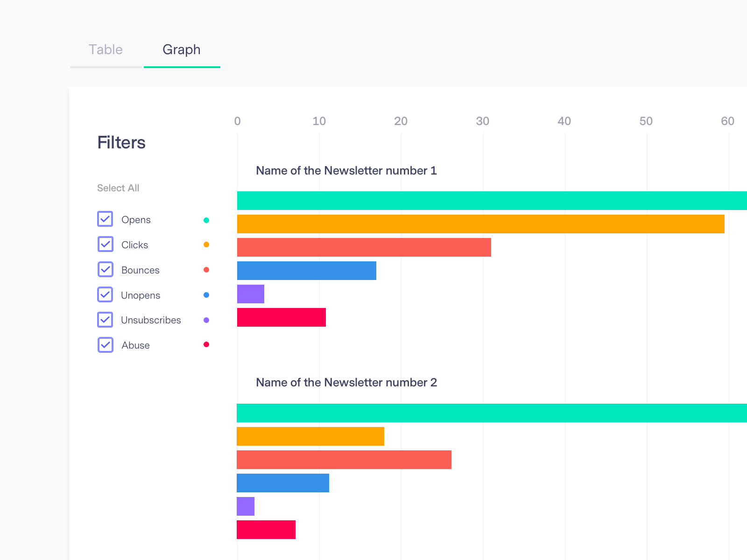Click the purple dot next to Unsubscribes
This screenshot has height=560, width=747.
[x=206, y=320]
